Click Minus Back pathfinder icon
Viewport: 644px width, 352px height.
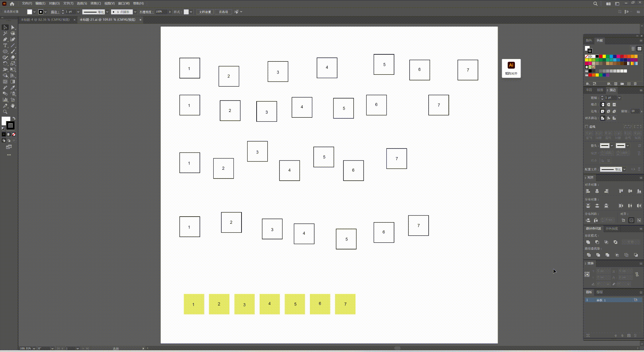coord(636,255)
